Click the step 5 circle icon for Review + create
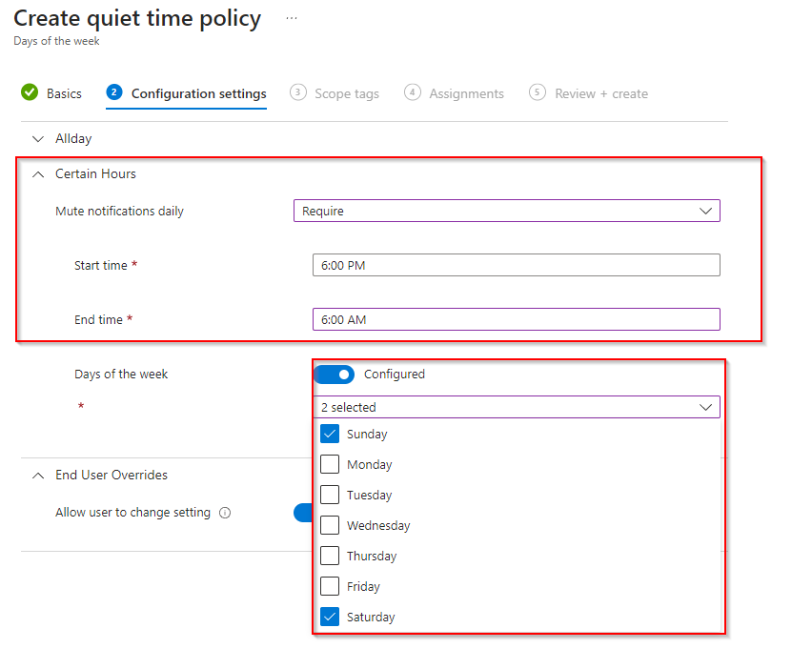The image size is (812, 669). click(x=538, y=92)
